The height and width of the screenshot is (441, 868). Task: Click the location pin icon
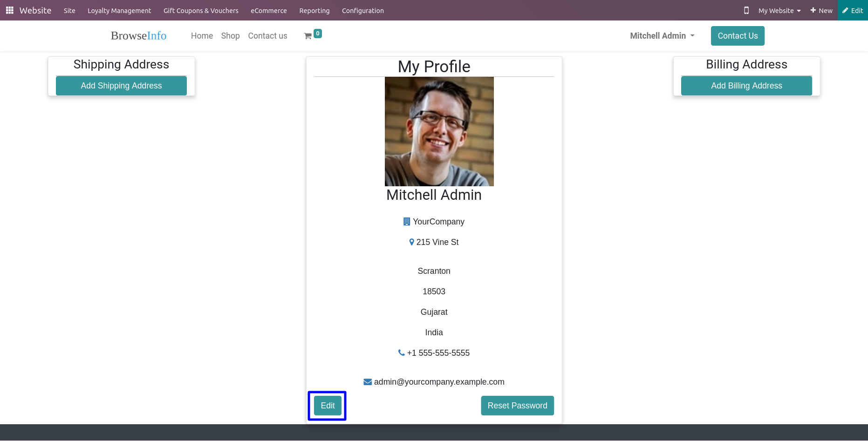coord(411,242)
